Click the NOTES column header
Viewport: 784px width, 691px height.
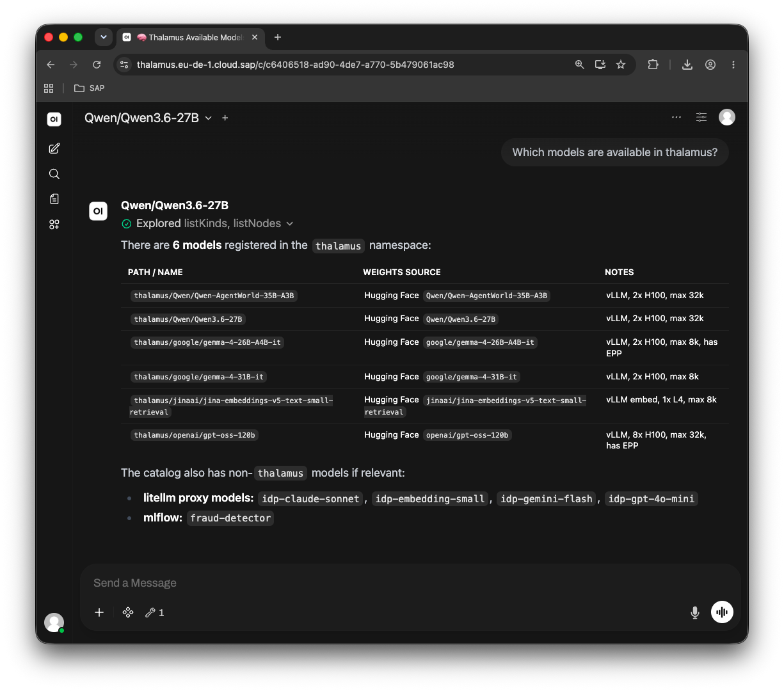click(620, 272)
